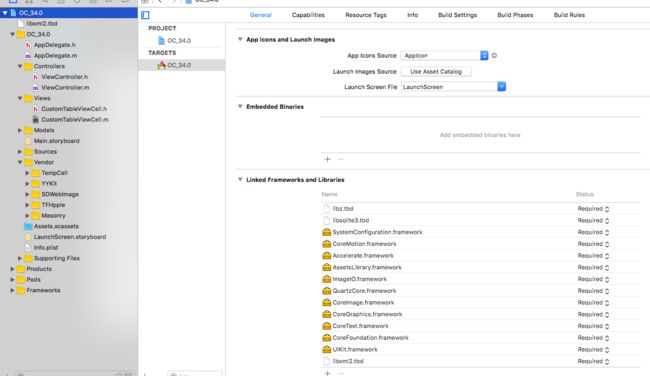Expand the Supporting Files folder

(x=19, y=258)
